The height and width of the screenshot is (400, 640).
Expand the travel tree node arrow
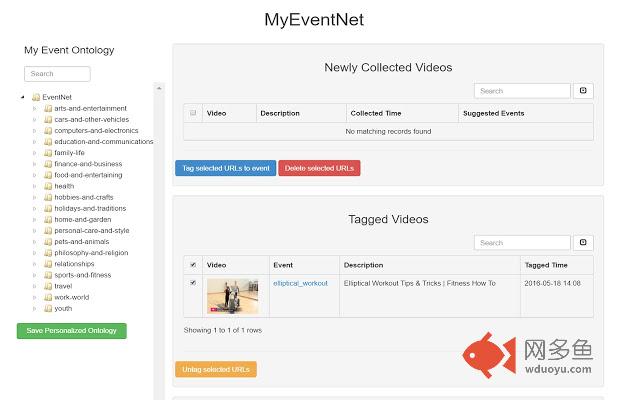tap(35, 286)
